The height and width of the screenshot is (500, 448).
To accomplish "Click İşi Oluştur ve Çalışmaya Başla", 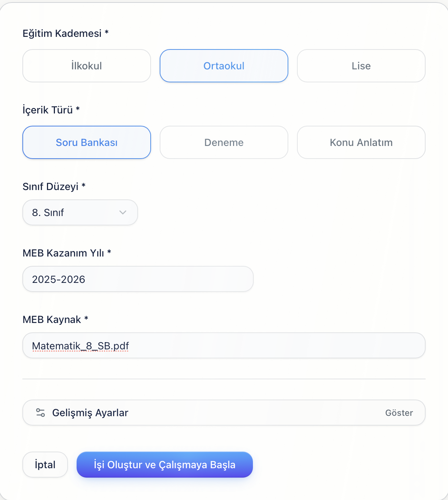I will [165, 465].
